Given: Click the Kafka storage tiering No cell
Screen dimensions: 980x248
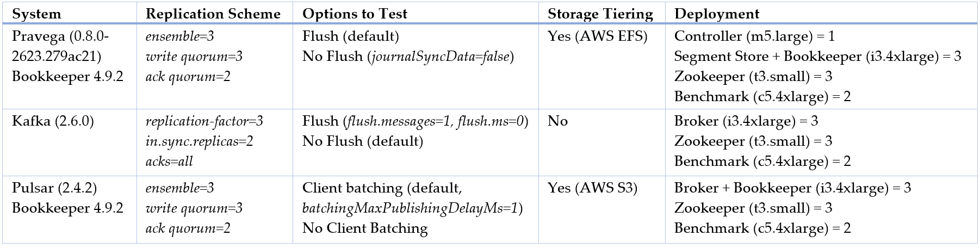Looking at the screenshot, I should 557,121.
